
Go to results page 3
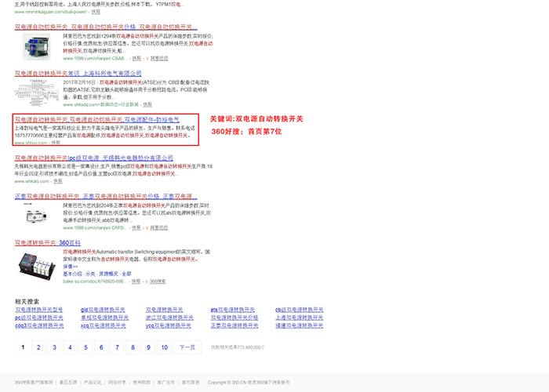pos(54,347)
